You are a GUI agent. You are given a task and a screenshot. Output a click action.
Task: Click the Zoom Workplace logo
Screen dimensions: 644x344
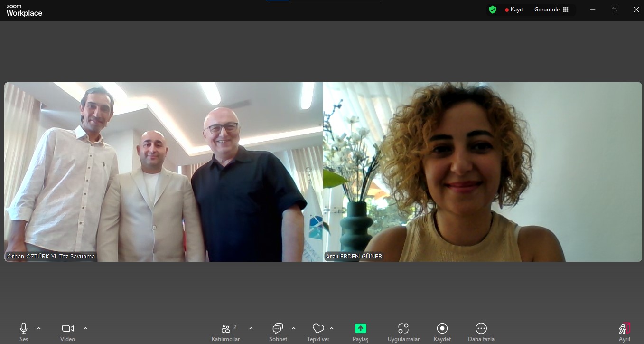[x=24, y=10]
